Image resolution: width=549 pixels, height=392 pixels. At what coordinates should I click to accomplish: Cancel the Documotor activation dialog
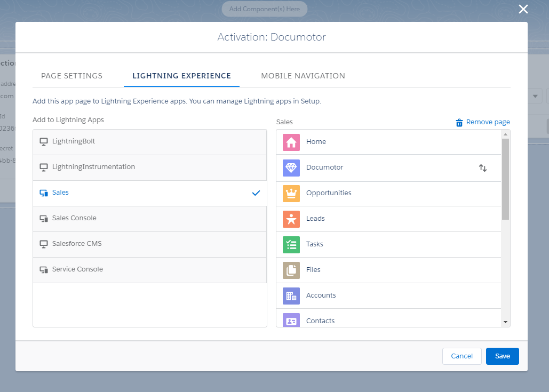(462, 356)
